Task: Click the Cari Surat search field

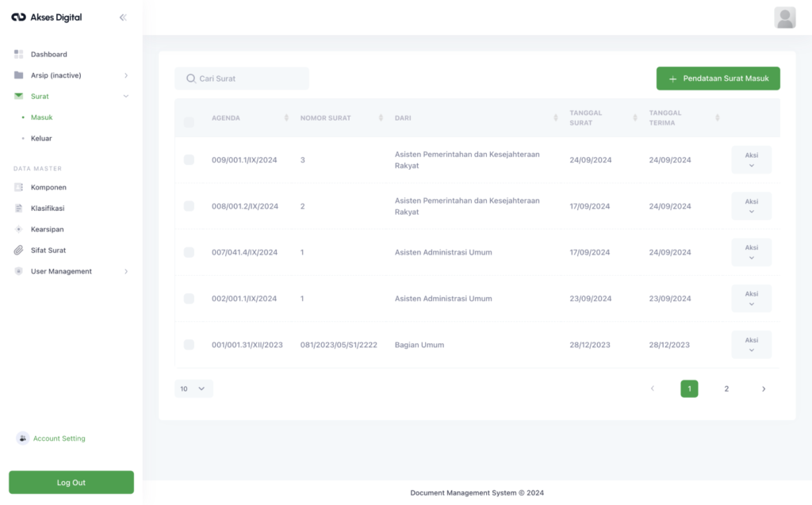Action: click(242, 78)
